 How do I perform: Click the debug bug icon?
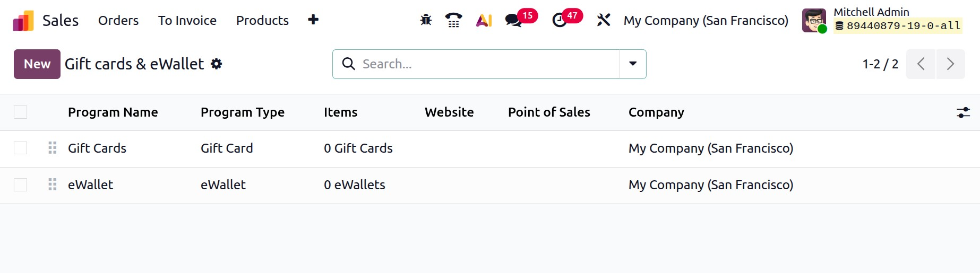pos(426,20)
